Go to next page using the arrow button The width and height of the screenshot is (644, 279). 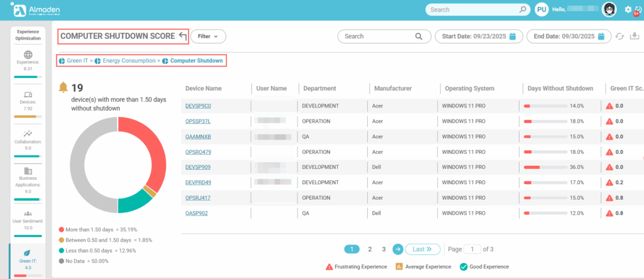click(397, 249)
